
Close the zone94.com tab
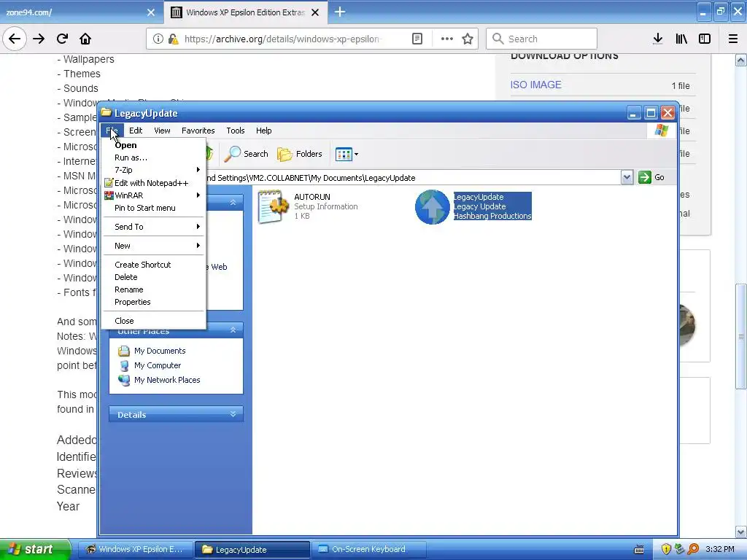pos(150,12)
